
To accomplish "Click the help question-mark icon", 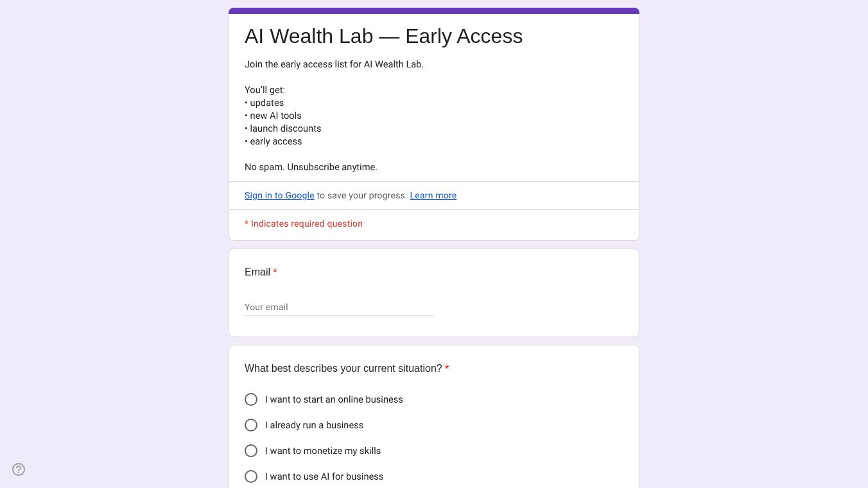I will [x=19, y=469].
